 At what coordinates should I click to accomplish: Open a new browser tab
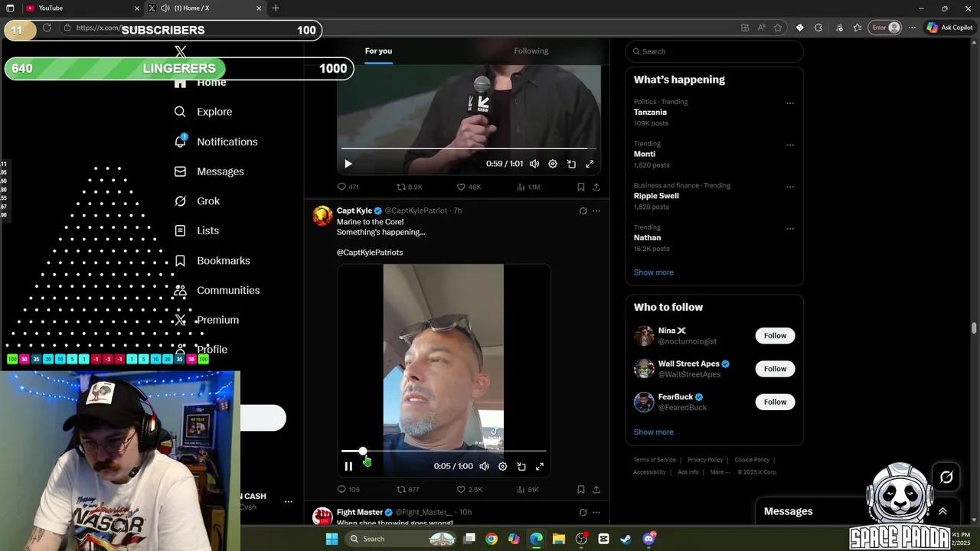[276, 8]
